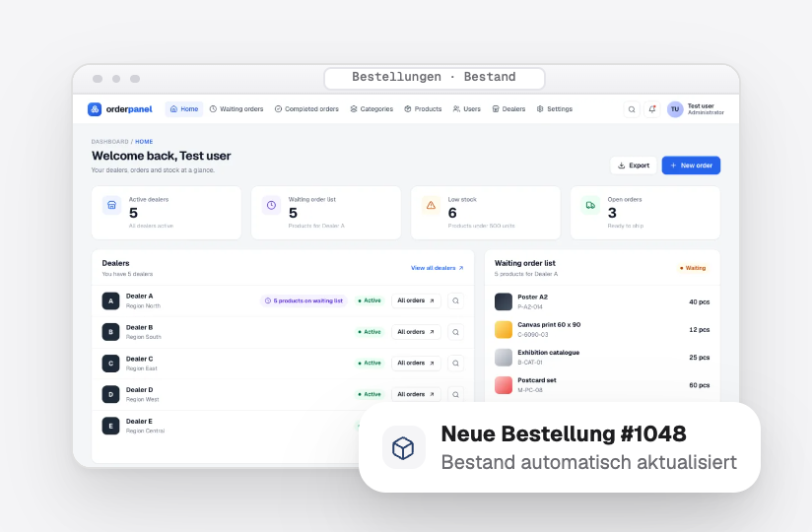This screenshot has width=812, height=532.
Task: Click the 25 pcs quantity
Action: (699, 358)
